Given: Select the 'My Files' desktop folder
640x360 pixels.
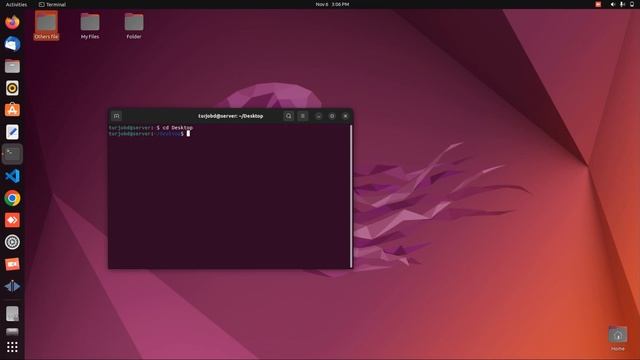Looking at the screenshot, I should click(90, 25).
